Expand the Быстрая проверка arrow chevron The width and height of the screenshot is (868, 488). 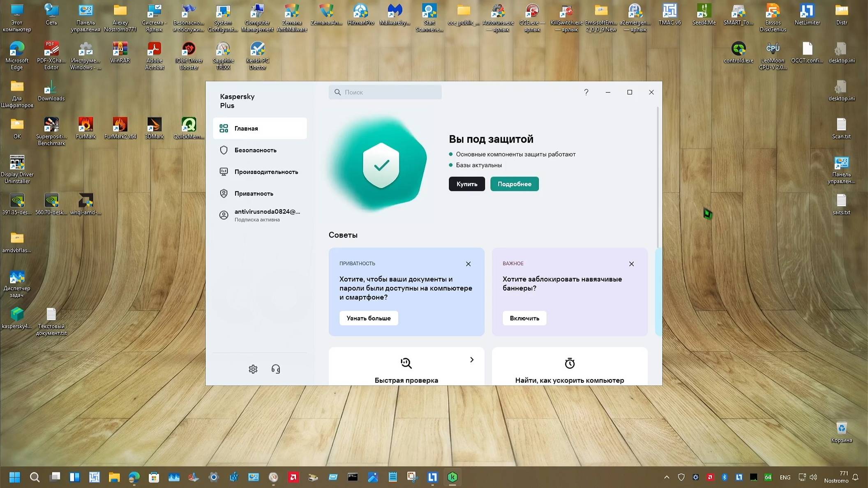(x=472, y=360)
